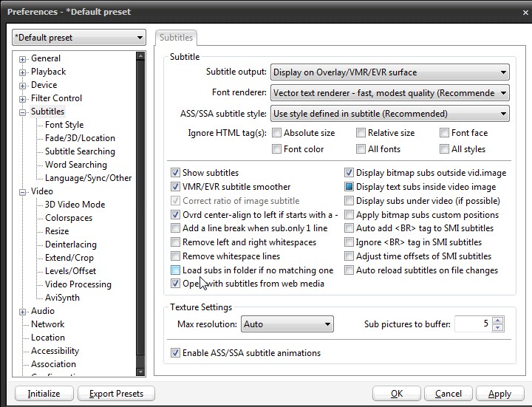Expand the Playback tree node
The height and width of the screenshot is (407, 532).
[x=23, y=72]
